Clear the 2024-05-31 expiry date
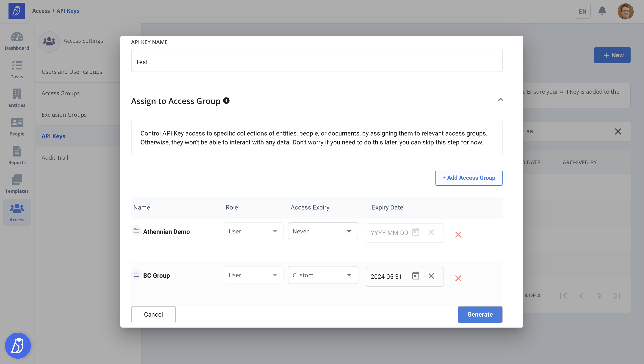644x364 pixels. tap(431, 276)
